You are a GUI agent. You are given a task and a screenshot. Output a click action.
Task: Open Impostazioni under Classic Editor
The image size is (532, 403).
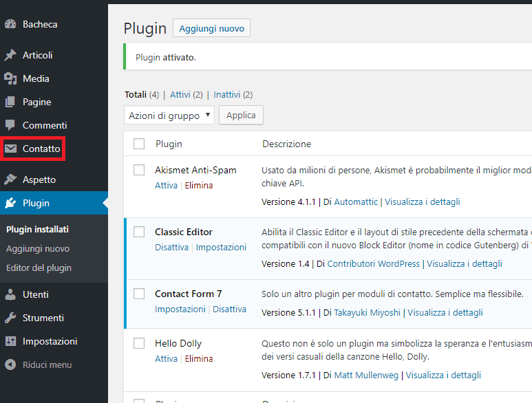[x=221, y=247]
